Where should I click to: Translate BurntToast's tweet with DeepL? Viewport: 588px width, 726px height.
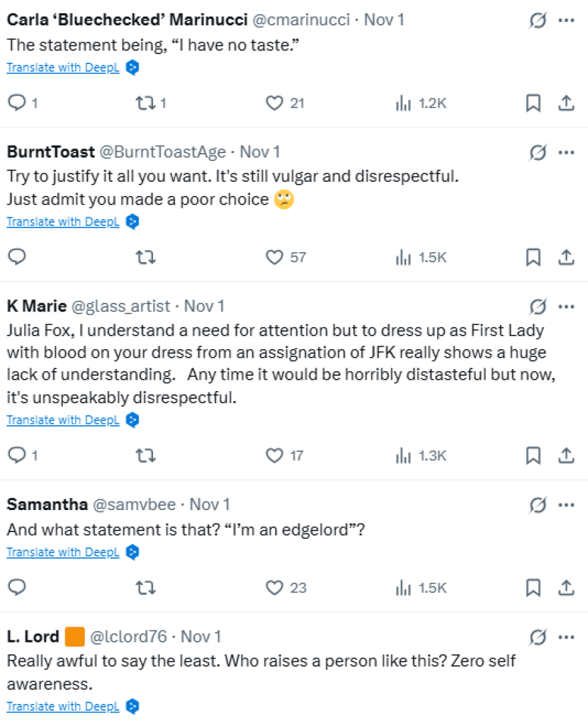(63, 221)
